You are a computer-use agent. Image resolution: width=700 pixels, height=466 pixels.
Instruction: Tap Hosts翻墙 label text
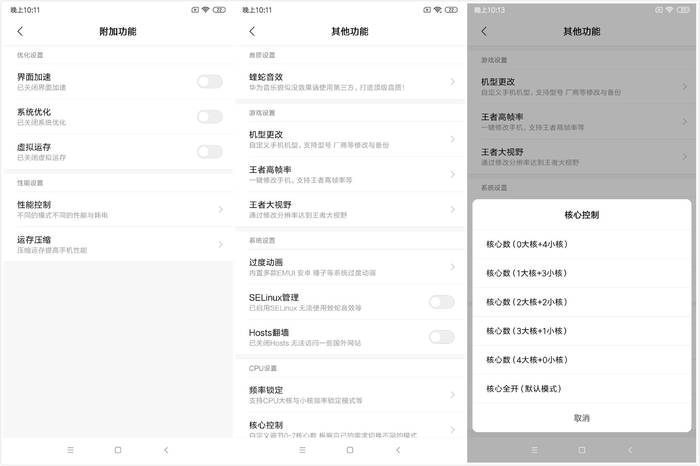click(269, 333)
